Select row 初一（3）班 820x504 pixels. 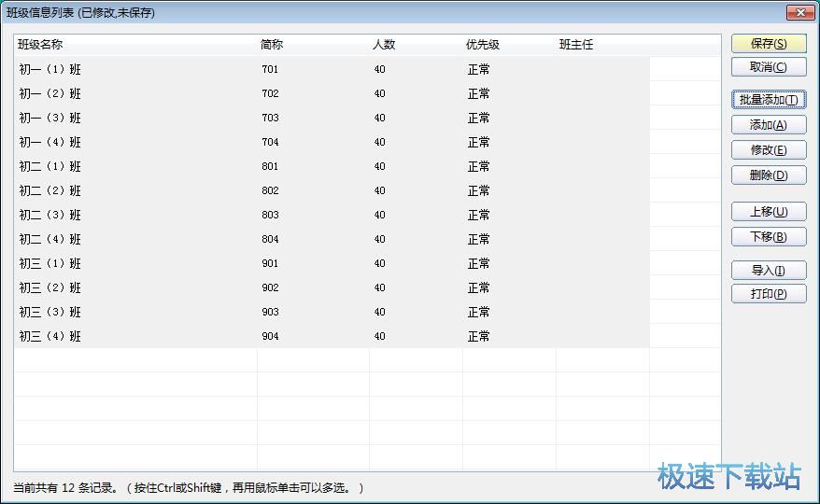[x=332, y=118]
